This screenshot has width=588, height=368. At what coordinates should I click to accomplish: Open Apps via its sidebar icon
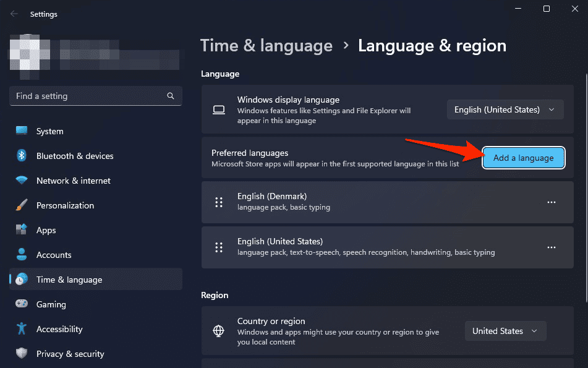click(x=22, y=230)
